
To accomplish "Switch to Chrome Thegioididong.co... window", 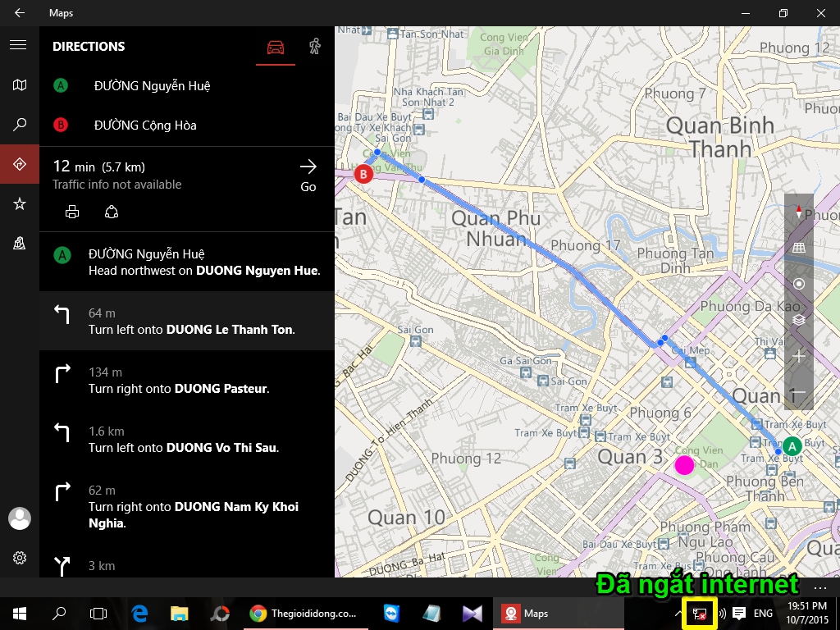I will coord(305,614).
